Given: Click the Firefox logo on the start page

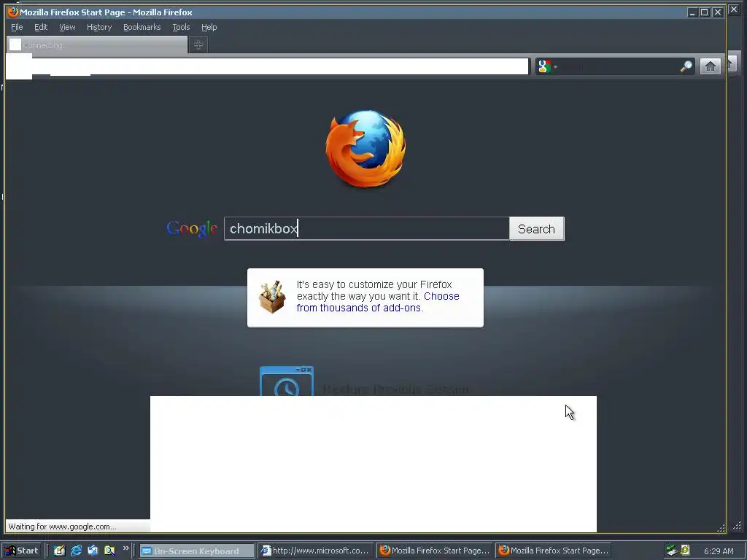Looking at the screenshot, I should [365, 149].
